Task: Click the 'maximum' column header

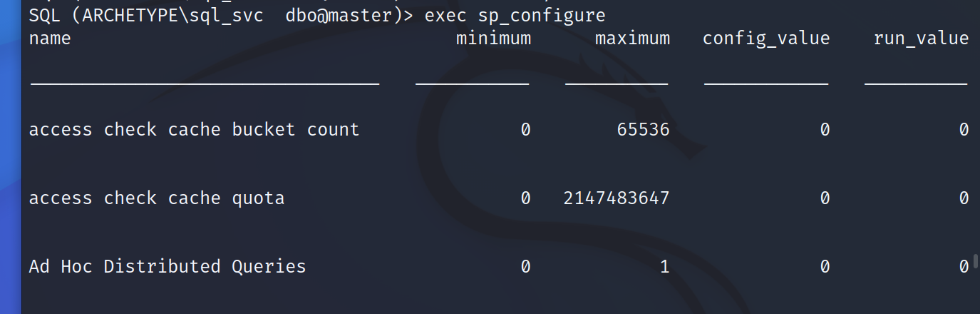Action: (632, 38)
